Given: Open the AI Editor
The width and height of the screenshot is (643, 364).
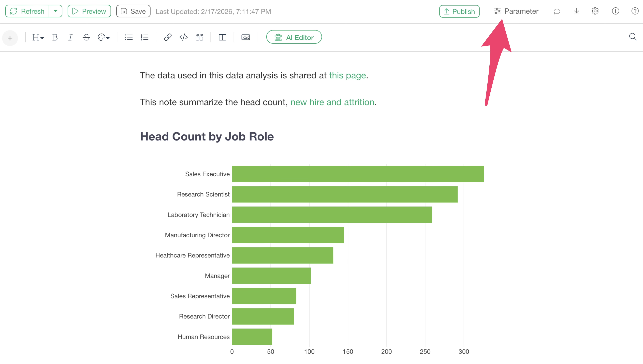Looking at the screenshot, I should [x=294, y=37].
